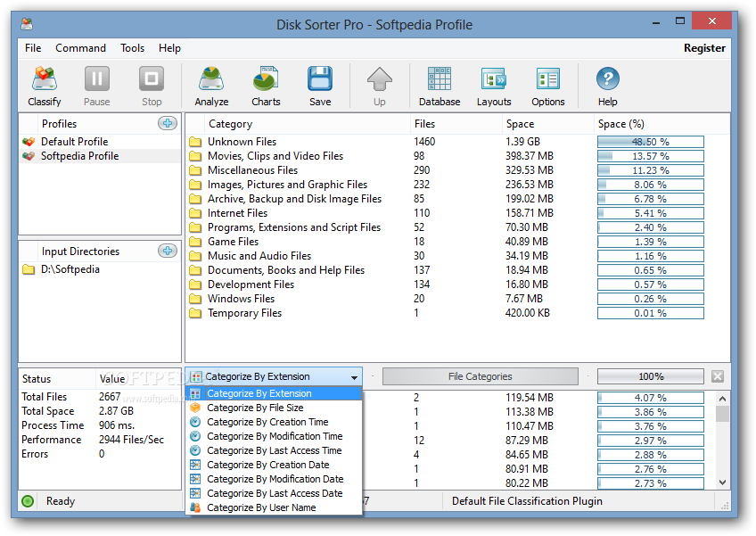Select Miscellaneous Files row
756x536 pixels.
(457, 170)
